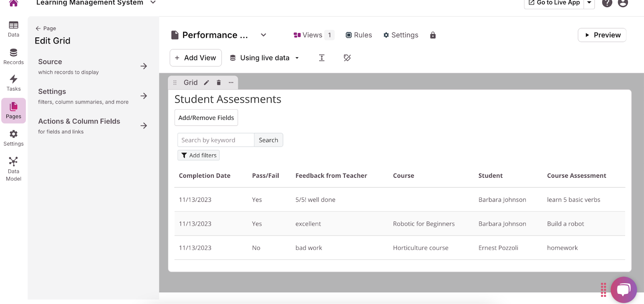Image resolution: width=644 pixels, height=304 pixels.
Task: Open the Records section in the sidebar
Action: (13, 56)
